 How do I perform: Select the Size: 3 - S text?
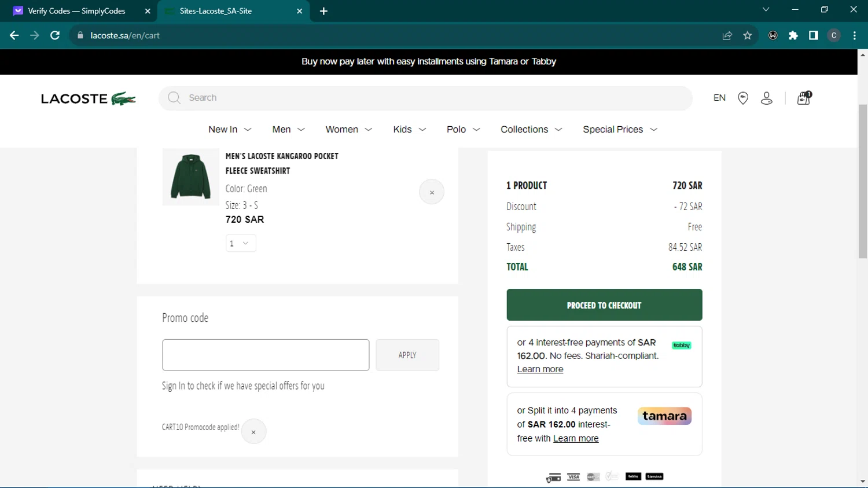pyautogui.click(x=241, y=206)
